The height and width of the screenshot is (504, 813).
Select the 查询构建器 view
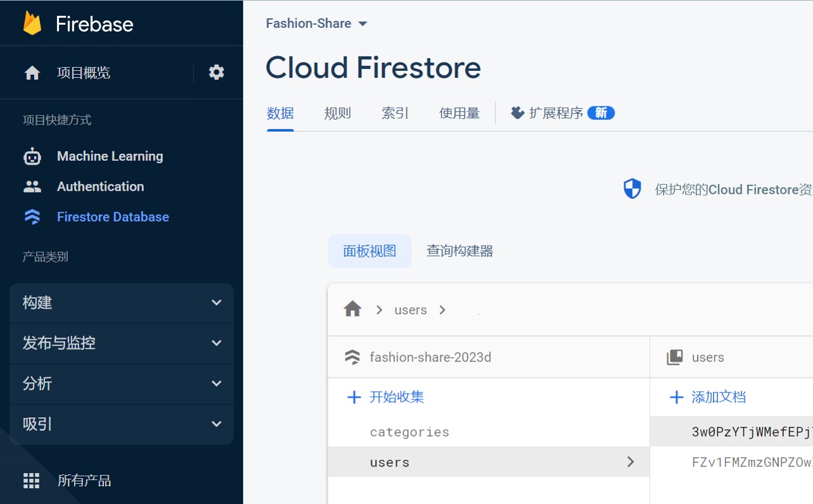(x=459, y=251)
